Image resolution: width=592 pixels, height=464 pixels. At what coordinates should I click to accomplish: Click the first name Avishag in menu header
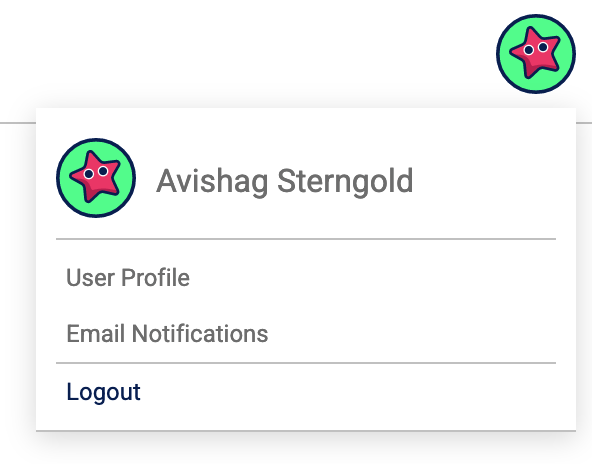pyautogui.click(x=212, y=182)
